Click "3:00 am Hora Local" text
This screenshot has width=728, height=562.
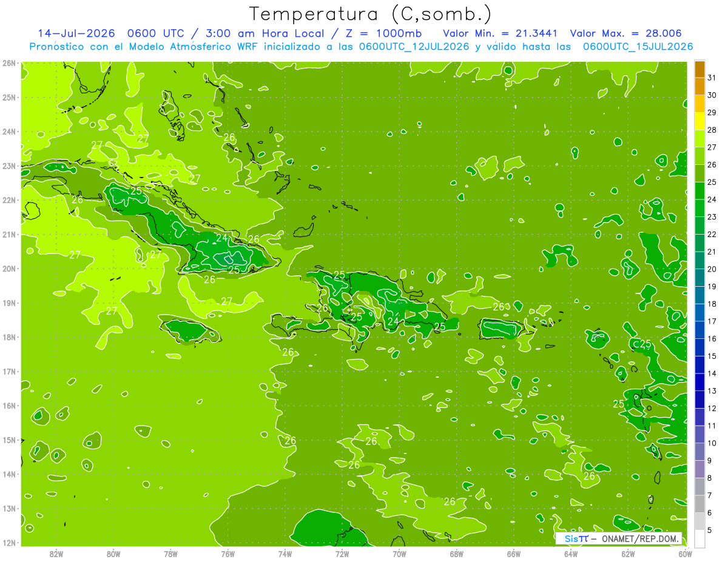coord(265,33)
